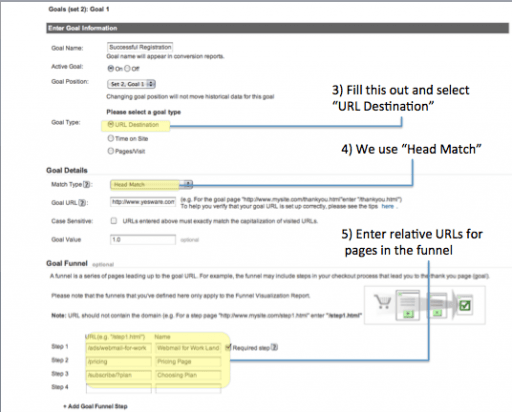The width and height of the screenshot is (512, 412).
Task: Click the green checkmark goal icon
Action: click(464, 305)
